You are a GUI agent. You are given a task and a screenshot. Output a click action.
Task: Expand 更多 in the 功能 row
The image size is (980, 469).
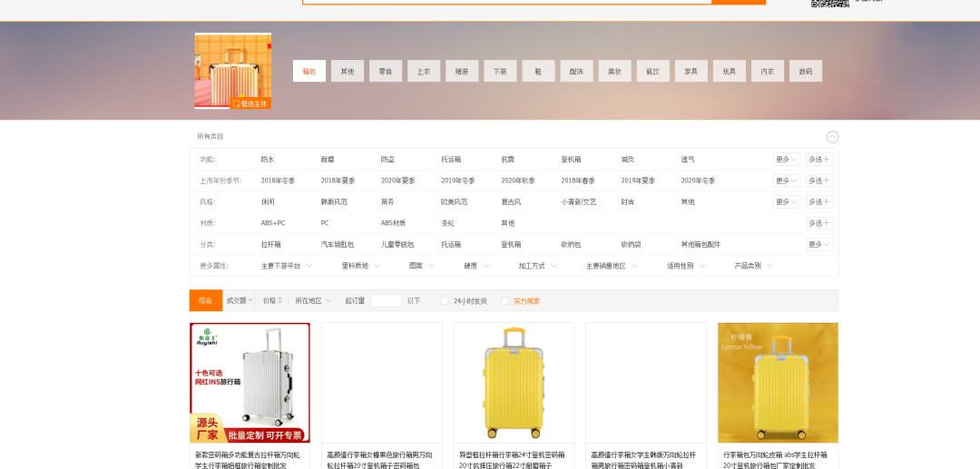coord(786,160)
